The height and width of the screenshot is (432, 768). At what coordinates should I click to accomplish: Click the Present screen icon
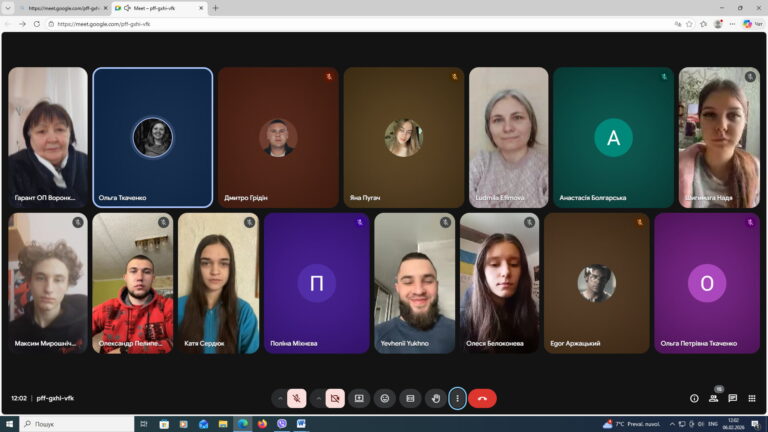[x=359, y=398]
